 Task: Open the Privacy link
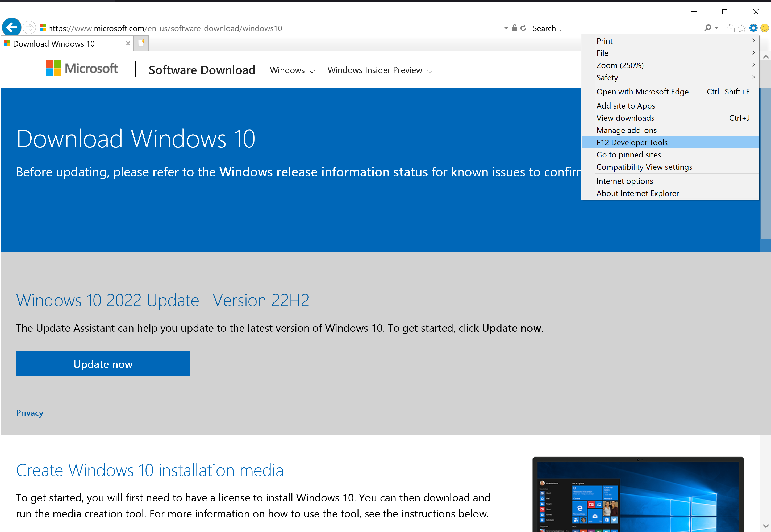[x=30, y=413]
